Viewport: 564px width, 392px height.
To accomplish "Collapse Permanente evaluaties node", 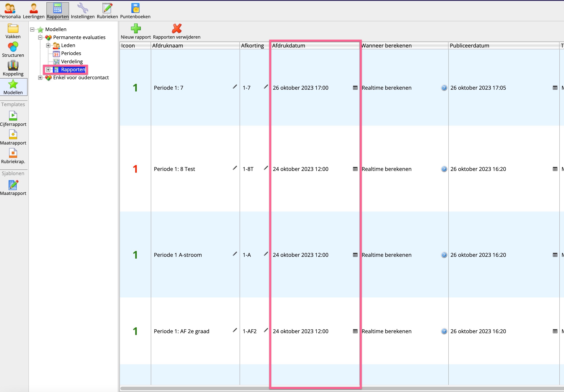I will (40, 38).
